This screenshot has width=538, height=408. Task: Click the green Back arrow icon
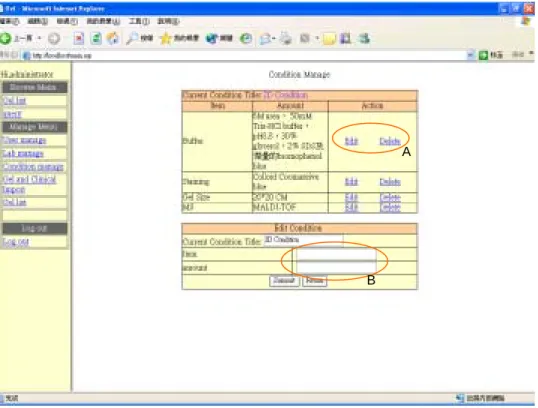point(6,38)
